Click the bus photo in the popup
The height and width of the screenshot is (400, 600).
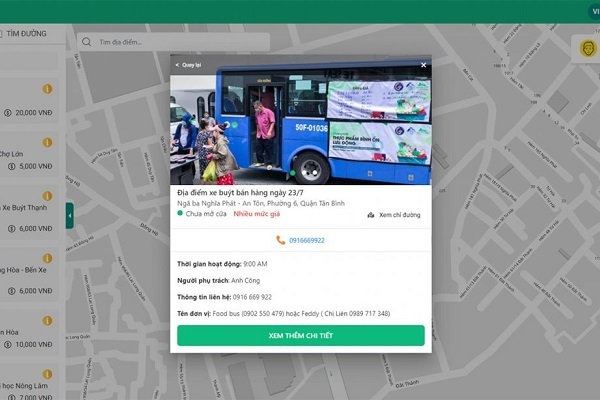(301, 119)
